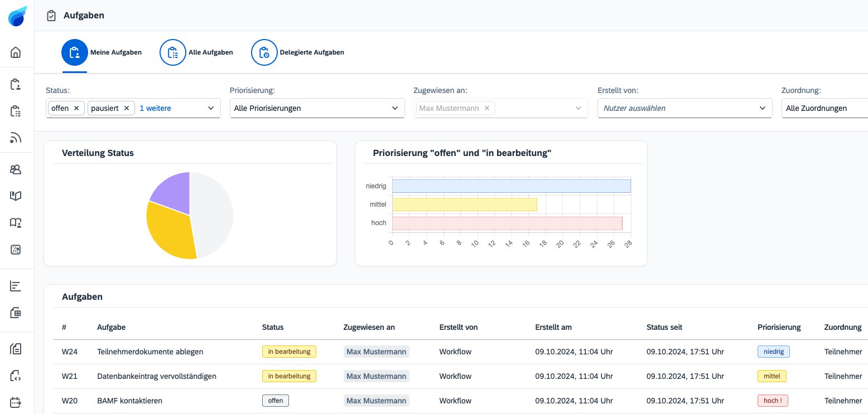Click the blue 'niedrig' bar
Viewport: 868px width, 414px height.
pyautogui.click(x=512, y=186)
